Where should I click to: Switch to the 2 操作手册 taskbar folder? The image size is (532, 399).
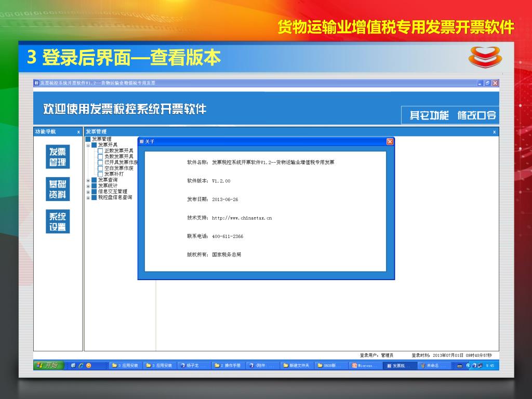228,365
